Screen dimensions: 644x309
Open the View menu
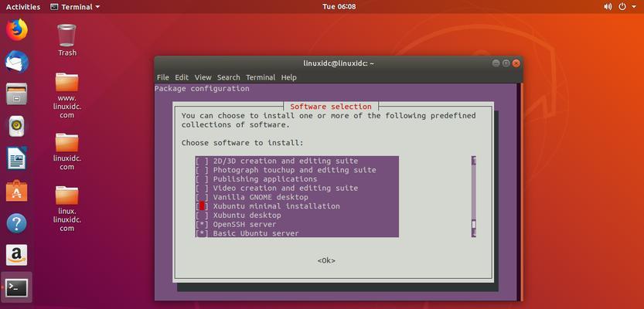click(203, 77)
